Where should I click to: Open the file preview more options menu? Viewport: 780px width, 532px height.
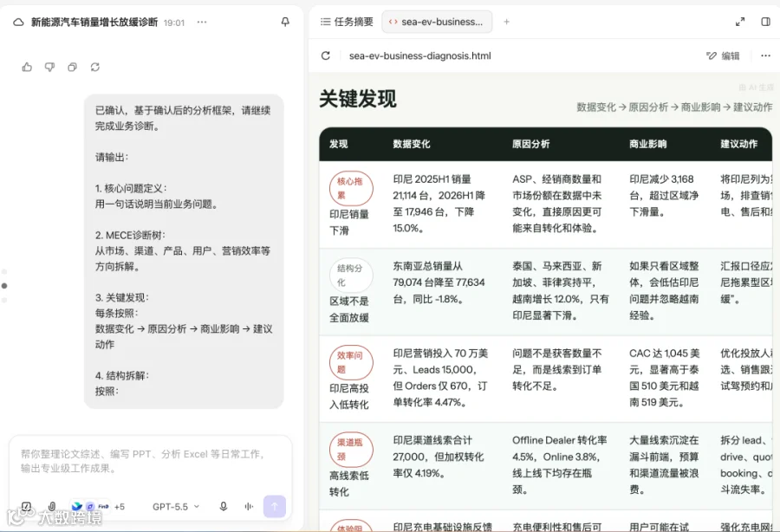(x=765, y=55)
